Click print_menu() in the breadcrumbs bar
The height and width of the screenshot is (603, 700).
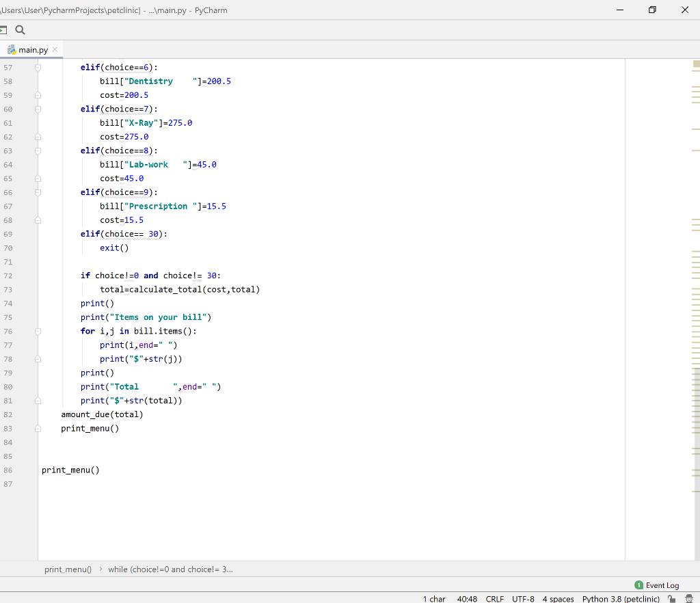point(67,569)
